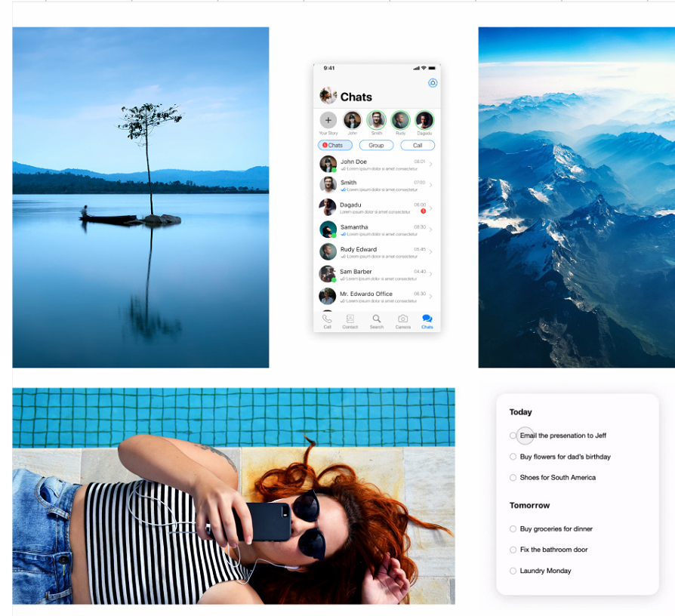Open the aerial snowy mountains photo

576,198
